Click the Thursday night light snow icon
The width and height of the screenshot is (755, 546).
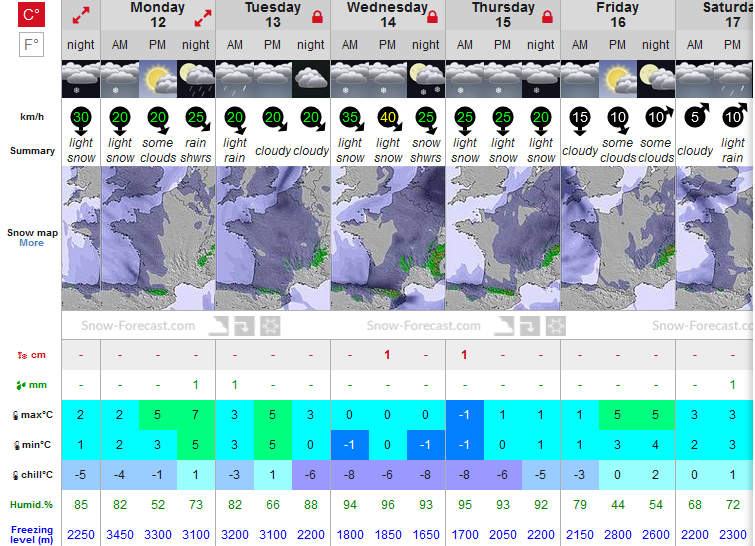tap(541, 79)
